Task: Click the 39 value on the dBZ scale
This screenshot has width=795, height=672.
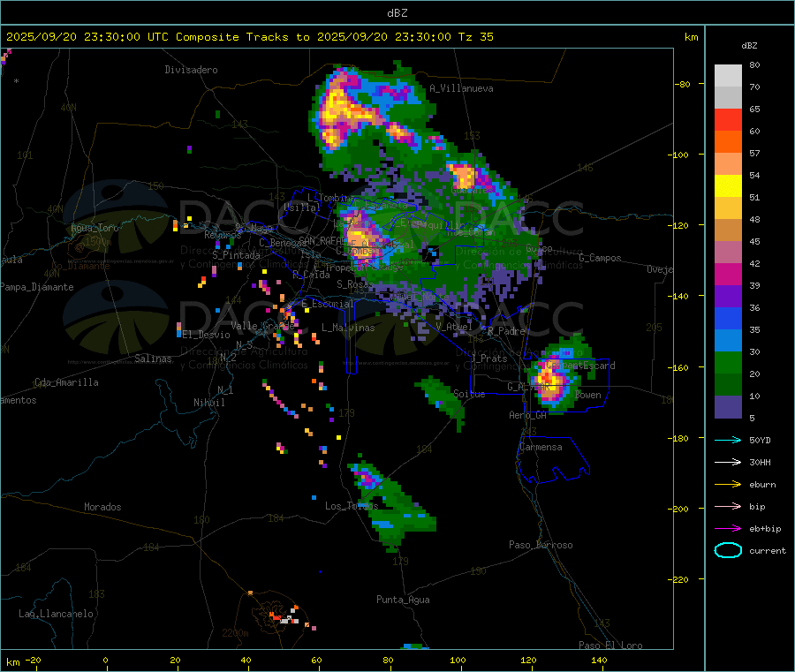Action: (754, 285)
